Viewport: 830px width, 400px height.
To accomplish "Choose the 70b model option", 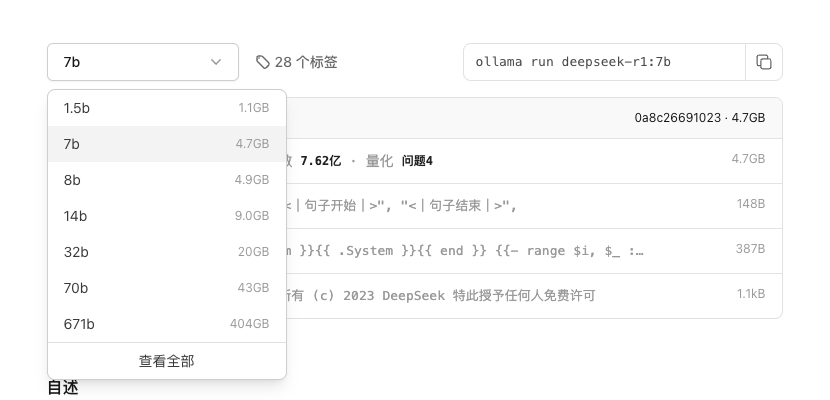I will pos(166,288).
